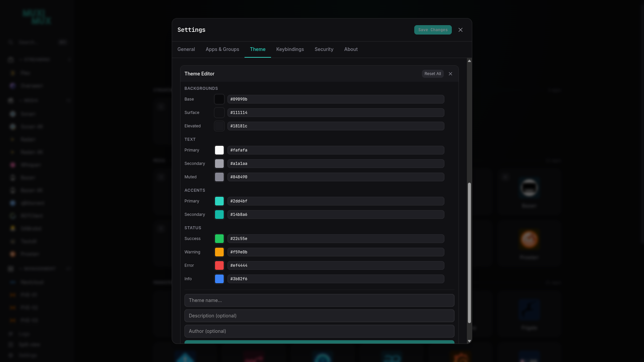Switch to the General tab

[186, 49]
